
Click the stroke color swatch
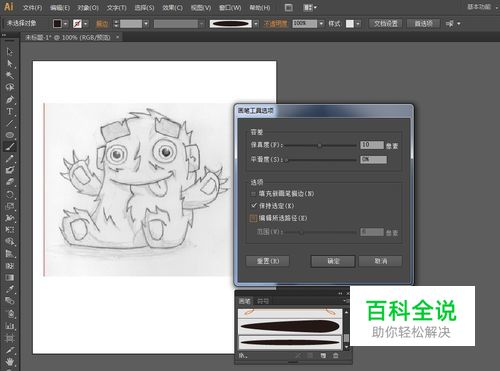pos(77,24)
